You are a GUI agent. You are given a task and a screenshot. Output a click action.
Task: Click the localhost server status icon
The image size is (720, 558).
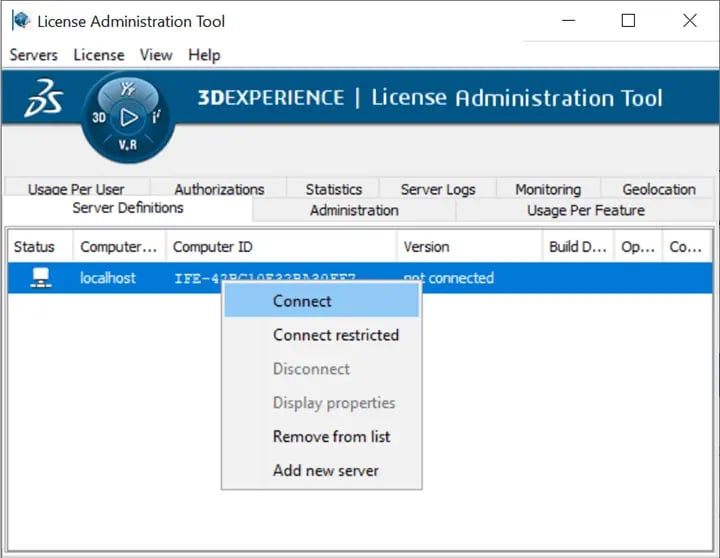point(41,278)
